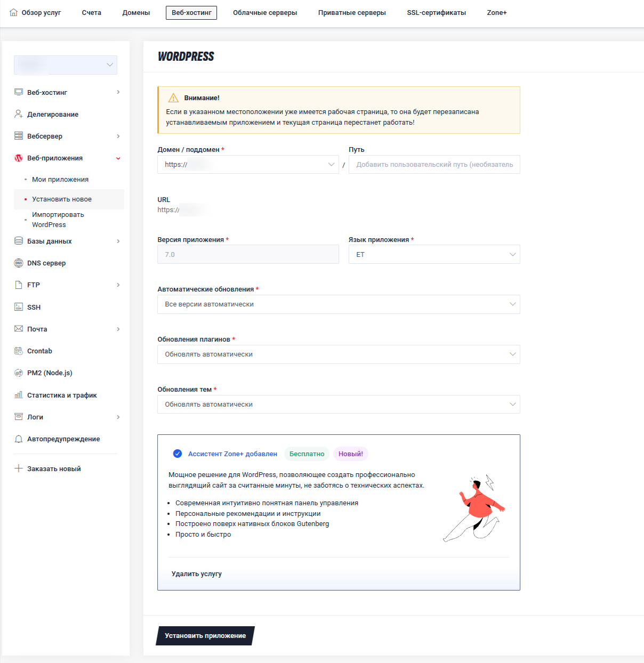Click the monitor icon next to Веб-хостинг
644x663 pixels.
(x=19, y=92)
